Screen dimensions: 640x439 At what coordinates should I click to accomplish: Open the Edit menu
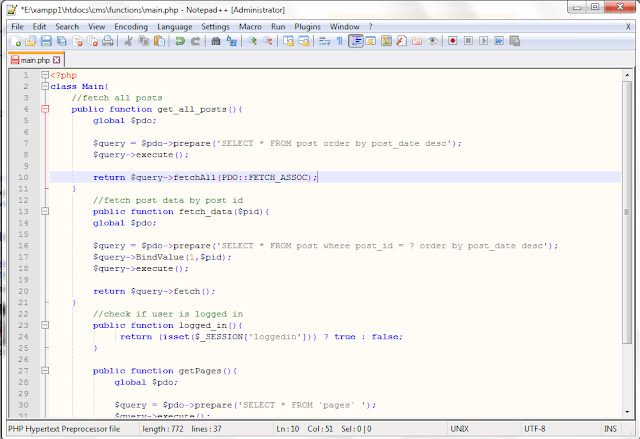(39, 27)
